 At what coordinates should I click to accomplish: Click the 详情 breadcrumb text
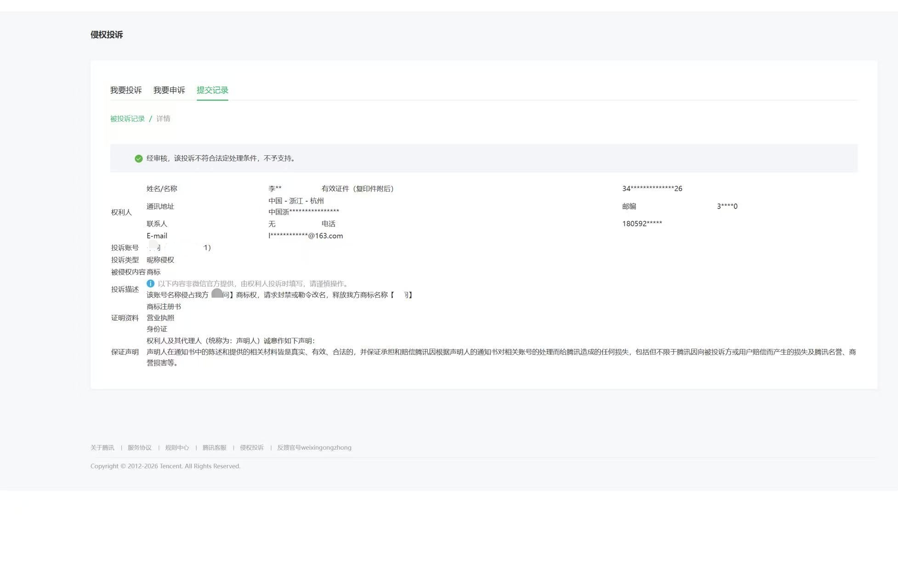pyautogui.click(x=163, y=119)
